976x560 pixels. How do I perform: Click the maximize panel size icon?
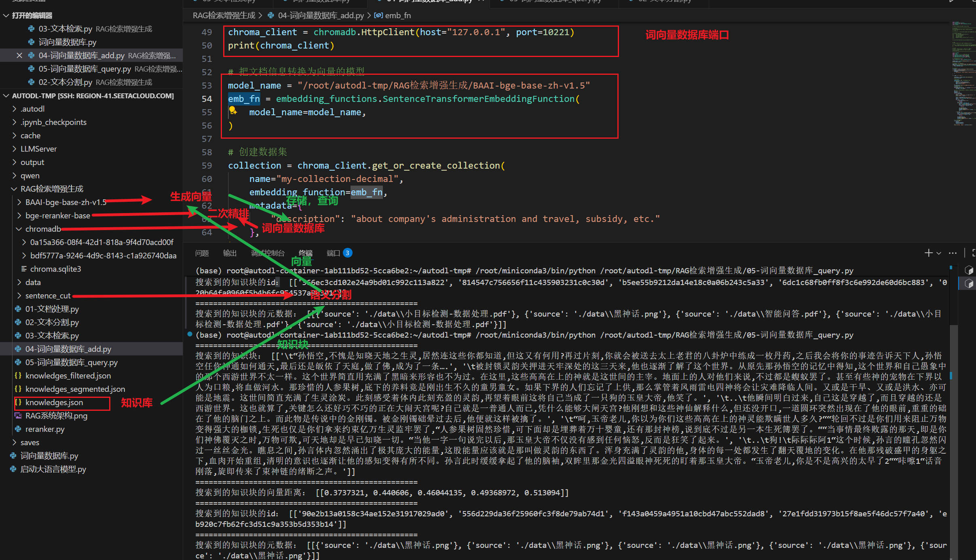coord(973,253)
